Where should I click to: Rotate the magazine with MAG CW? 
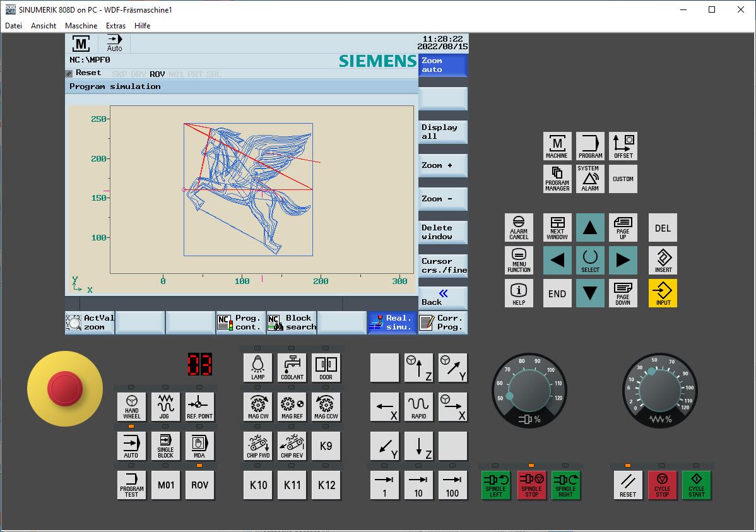coord(258,406)
